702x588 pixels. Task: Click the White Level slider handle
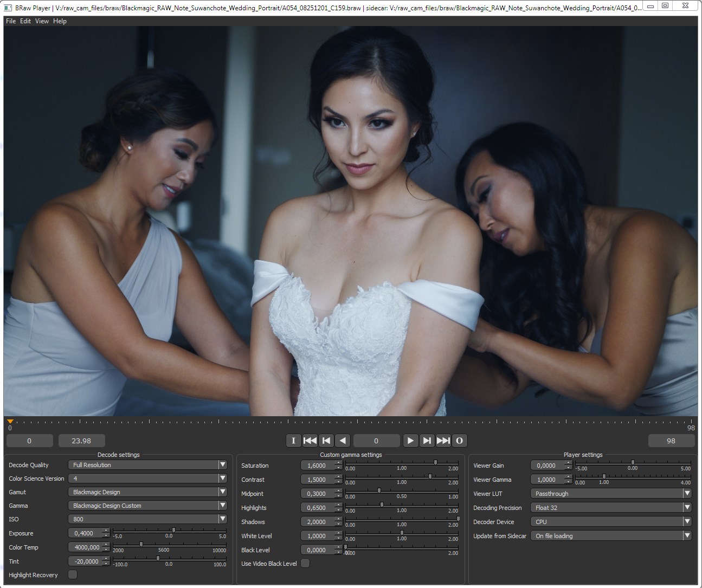402,533
